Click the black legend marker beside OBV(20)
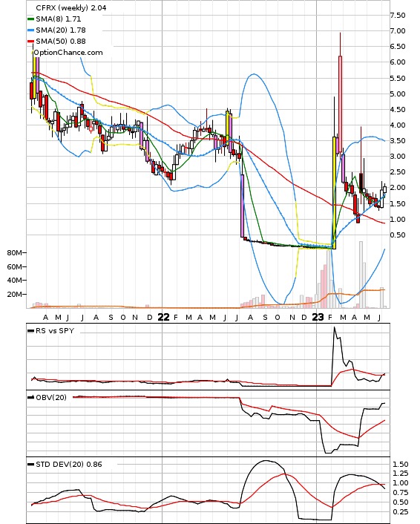This screenshot has width=420, height=524. [x=30, y=397]
